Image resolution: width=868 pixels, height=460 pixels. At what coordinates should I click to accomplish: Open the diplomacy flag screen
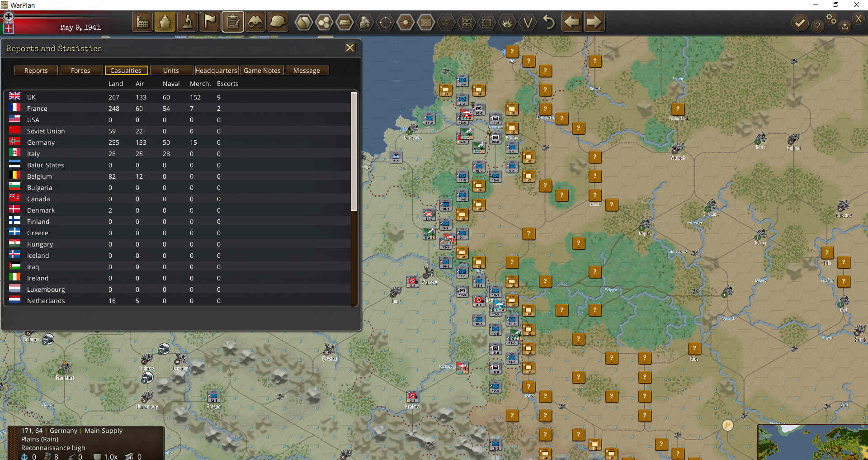coord(210,22)
